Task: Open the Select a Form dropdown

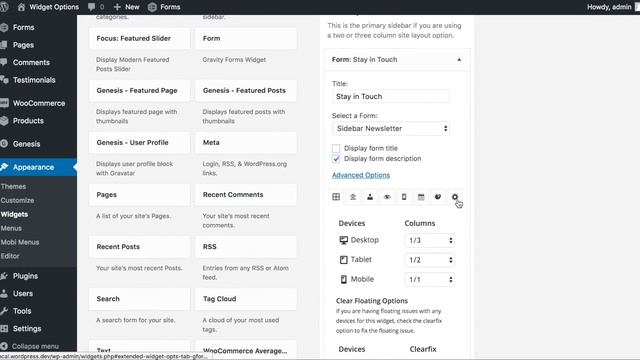Action: pos(391,129)
